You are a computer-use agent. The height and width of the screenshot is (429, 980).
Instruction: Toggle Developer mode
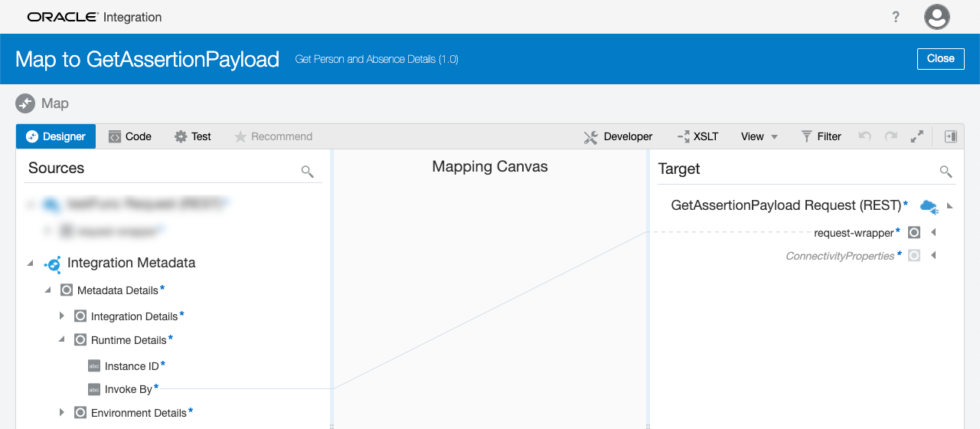click(x=618, y=136)
